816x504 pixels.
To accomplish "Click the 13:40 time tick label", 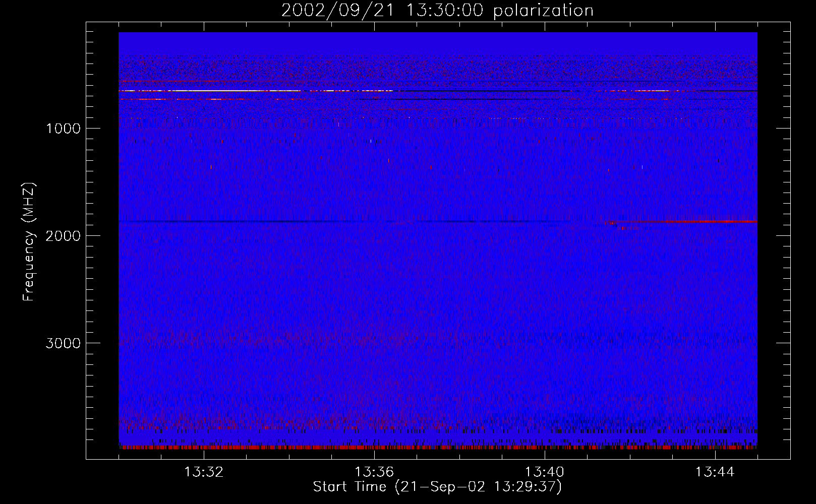I will (545, 472).
